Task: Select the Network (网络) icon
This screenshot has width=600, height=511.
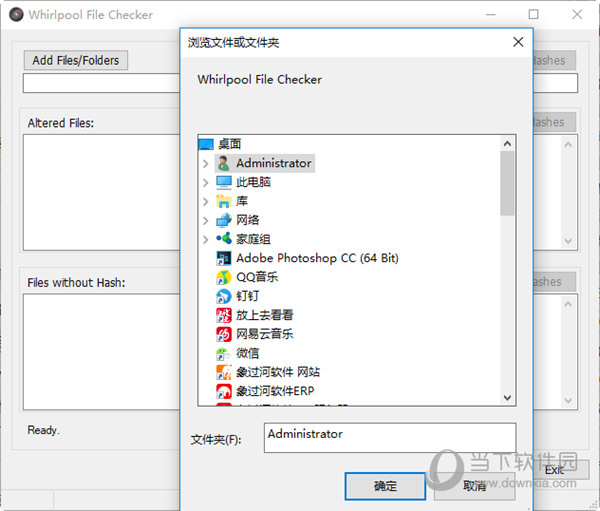Action: [x=223, y=220]
